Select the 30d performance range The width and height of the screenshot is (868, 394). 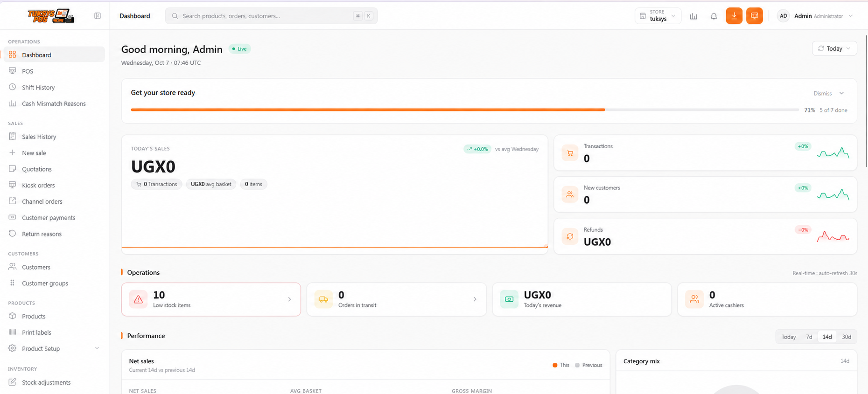pos(847,337)
